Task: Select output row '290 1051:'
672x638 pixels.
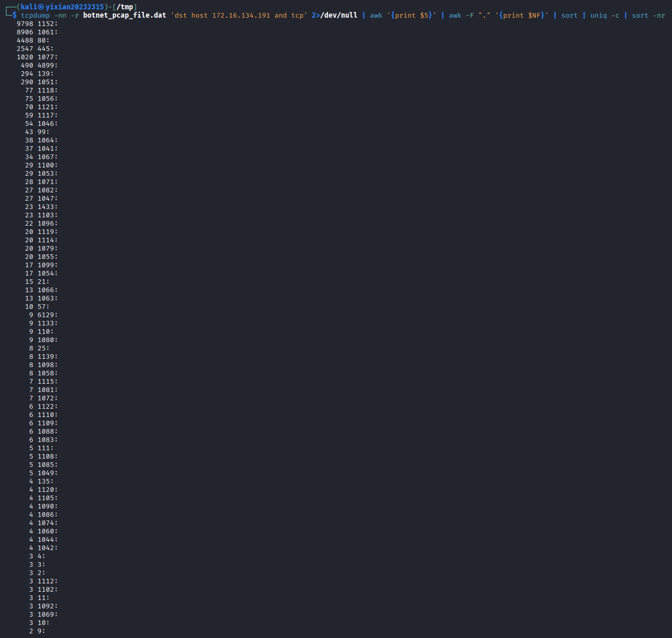Action: point(39,82)
